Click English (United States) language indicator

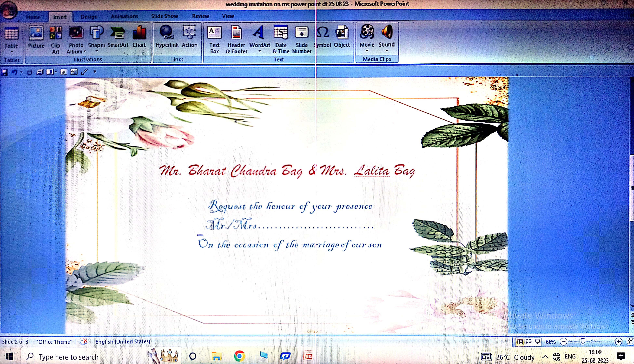pos(123,342)
